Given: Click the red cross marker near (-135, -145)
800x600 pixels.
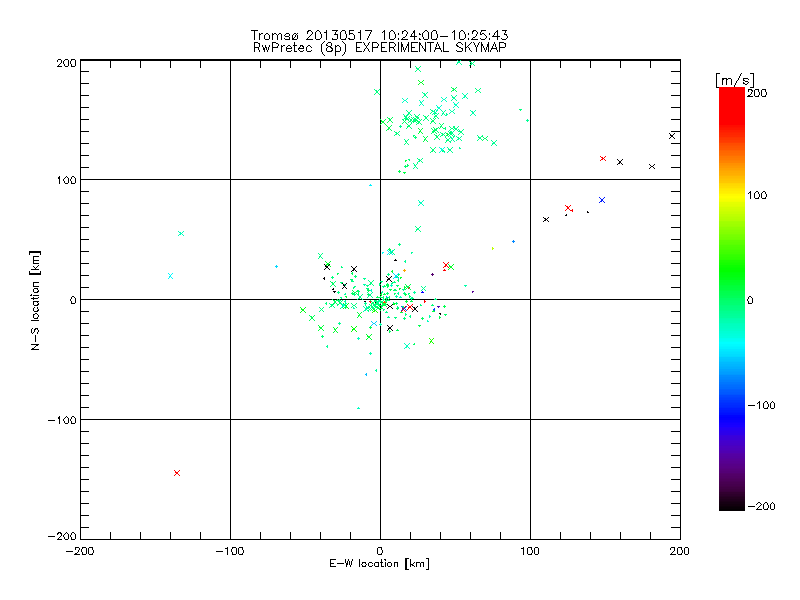Looking at the screenshot, I should (x=177, y=473).
